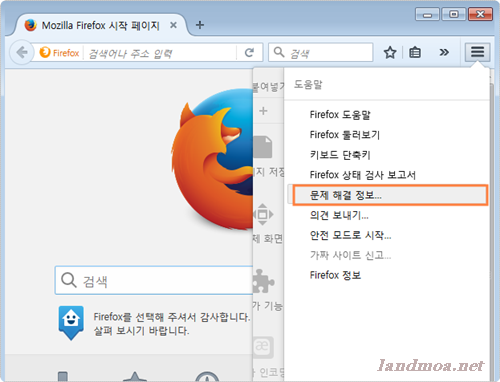Click the bookmark star icon
Screen dimensions: 500x382
(390, 52)
